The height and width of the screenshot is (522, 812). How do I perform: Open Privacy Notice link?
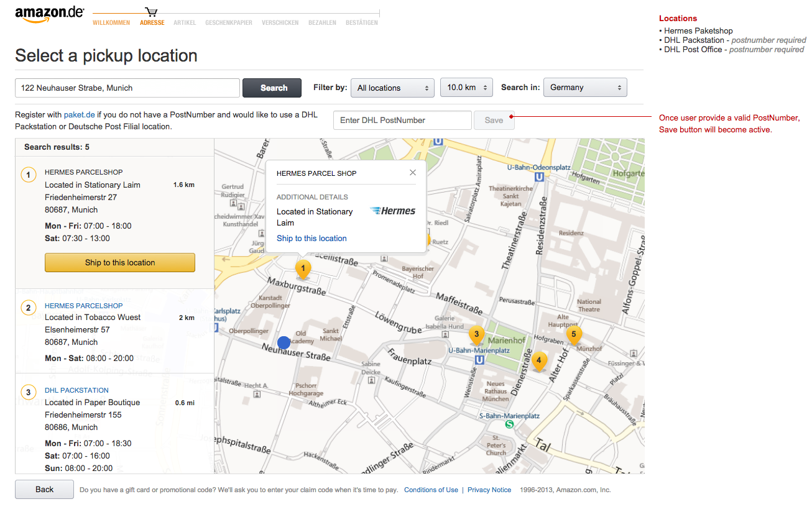click(x=489, y=490)
